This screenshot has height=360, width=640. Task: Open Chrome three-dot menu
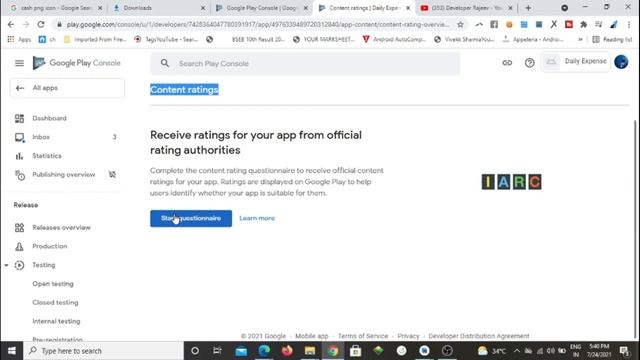coord(629,24)
